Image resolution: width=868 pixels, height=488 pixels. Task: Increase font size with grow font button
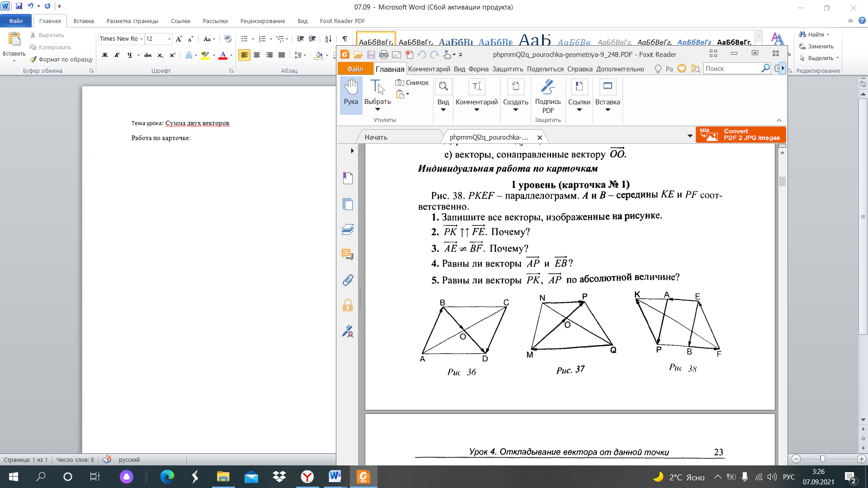click(x=179, y=39)
